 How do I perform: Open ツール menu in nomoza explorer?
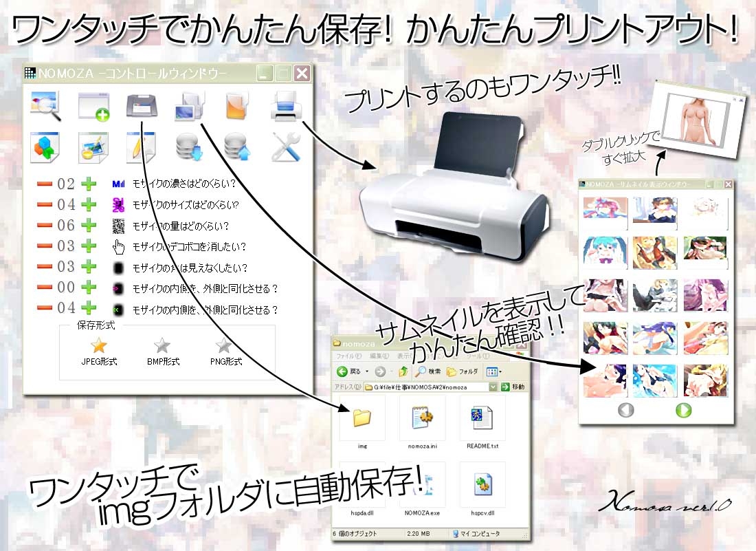[479, 356]
